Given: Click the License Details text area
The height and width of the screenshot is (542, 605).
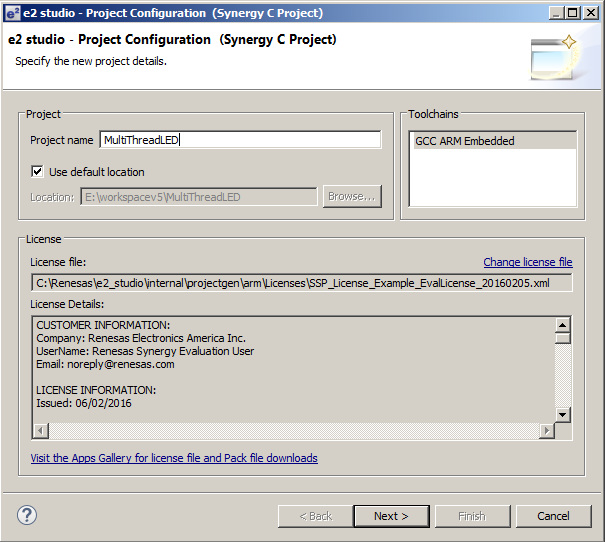Looking at the screenshot, I should (290, 368).
